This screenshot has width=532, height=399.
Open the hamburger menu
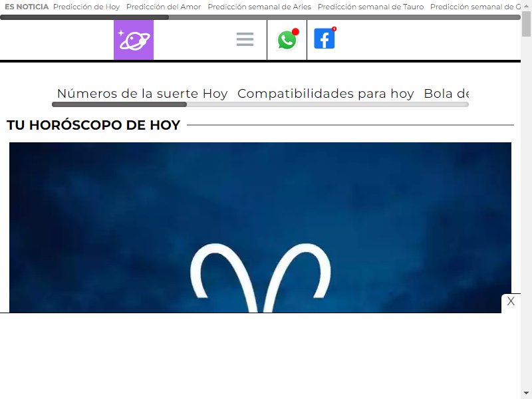[x=245, y=39]
